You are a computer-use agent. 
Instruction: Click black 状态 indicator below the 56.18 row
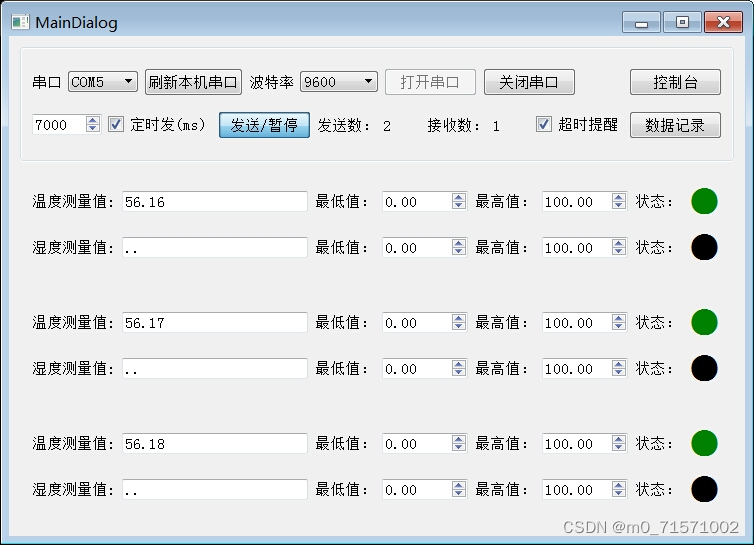704,489
